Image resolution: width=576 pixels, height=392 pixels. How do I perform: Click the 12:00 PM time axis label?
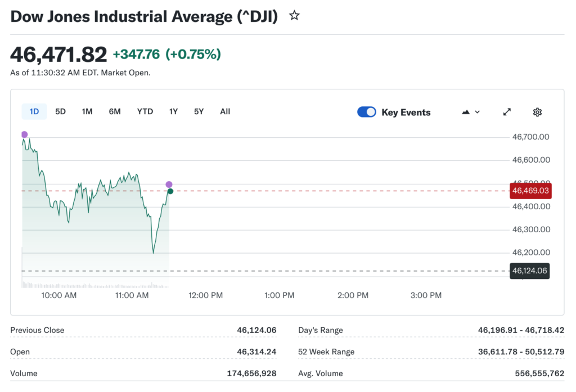click(206, 295)
